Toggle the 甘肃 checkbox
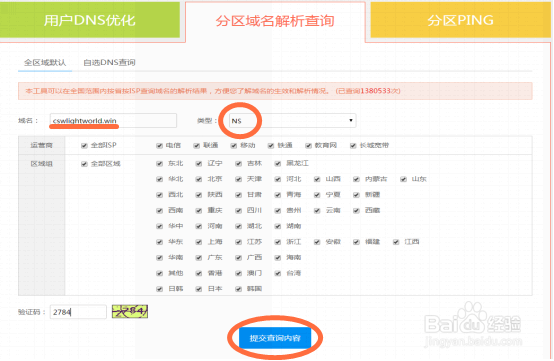This screenshot has width=554, height=361. click(238, 195)
